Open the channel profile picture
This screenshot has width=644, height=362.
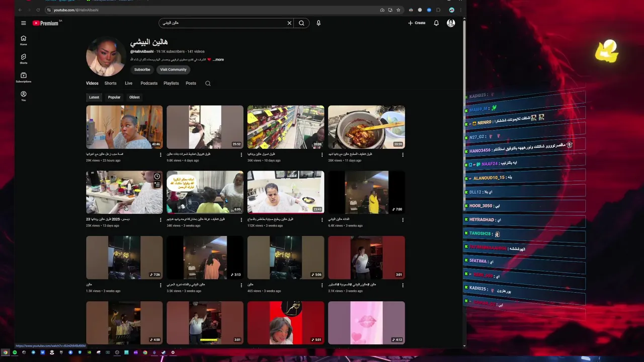(106, 56)
